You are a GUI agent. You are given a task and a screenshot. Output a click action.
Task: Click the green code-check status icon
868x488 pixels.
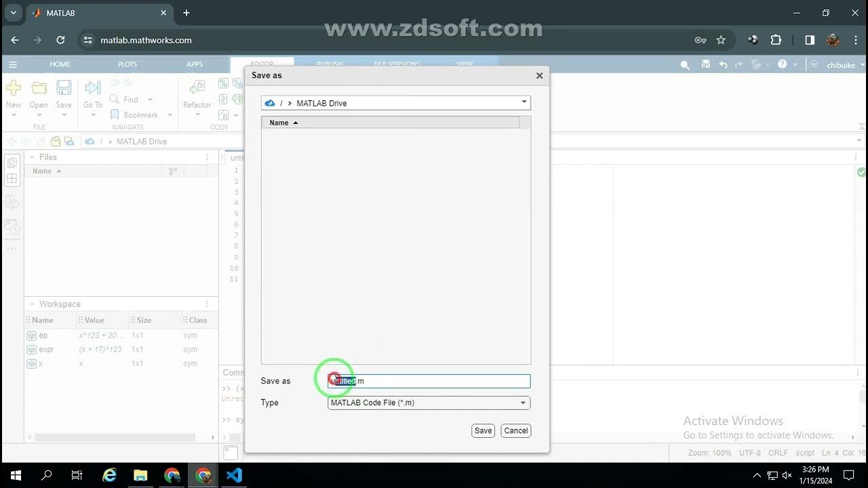861,173
